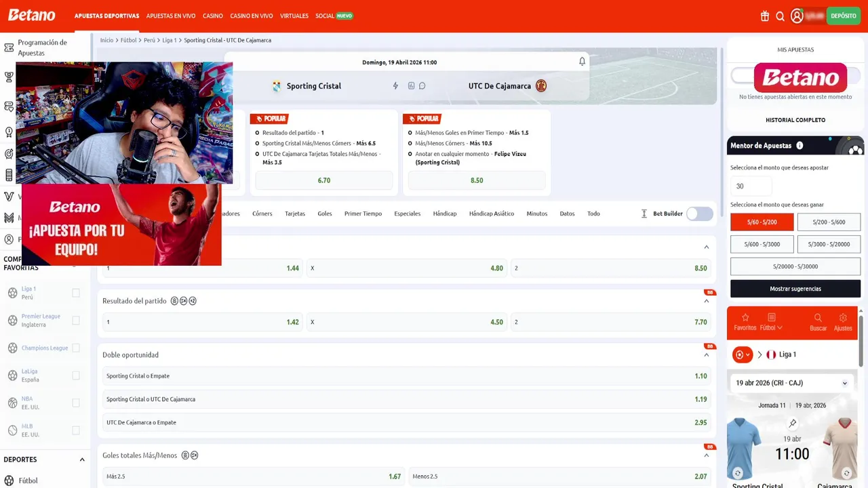The image size is (868, 488).
Task: Open the CASINO menu item
Action: click(213, 16)
